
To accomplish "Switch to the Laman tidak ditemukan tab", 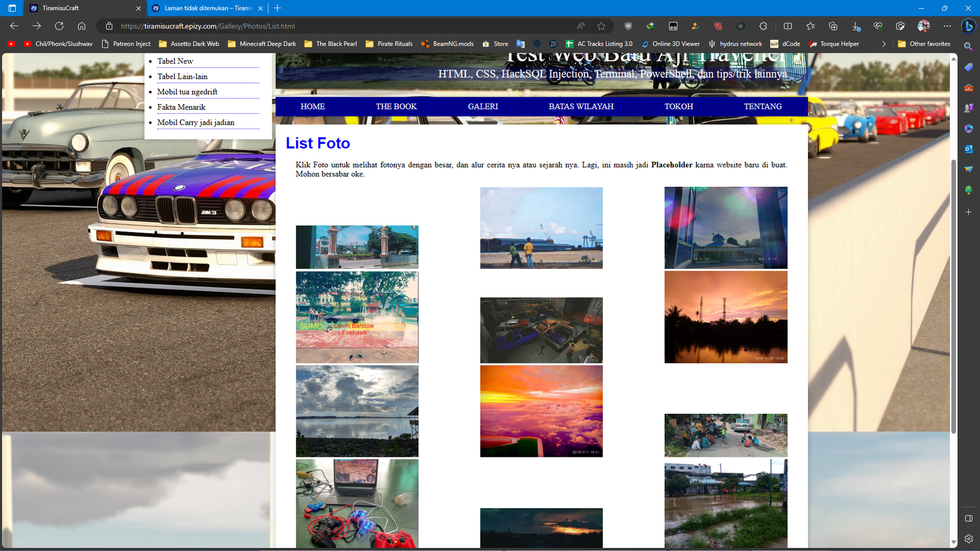I will (205, 9).
